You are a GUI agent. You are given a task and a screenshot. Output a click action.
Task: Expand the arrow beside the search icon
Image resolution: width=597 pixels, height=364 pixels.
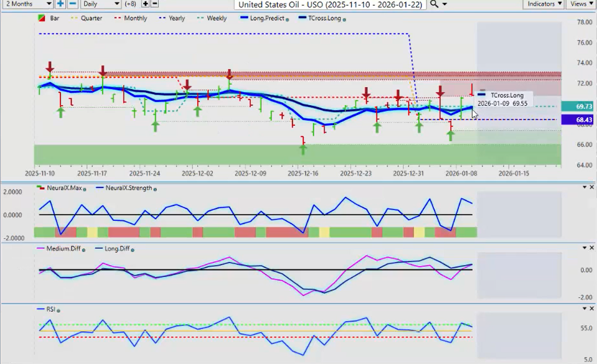(444, 4)
